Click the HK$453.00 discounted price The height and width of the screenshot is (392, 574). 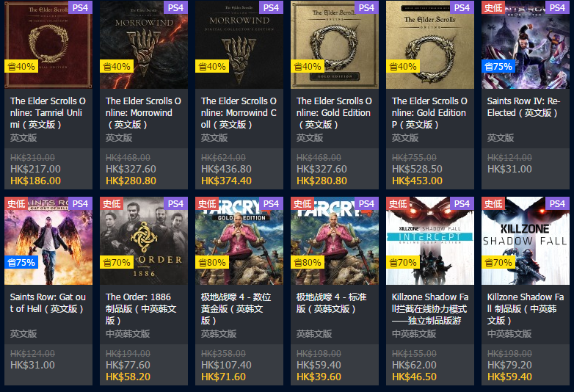tap(418, 181)
